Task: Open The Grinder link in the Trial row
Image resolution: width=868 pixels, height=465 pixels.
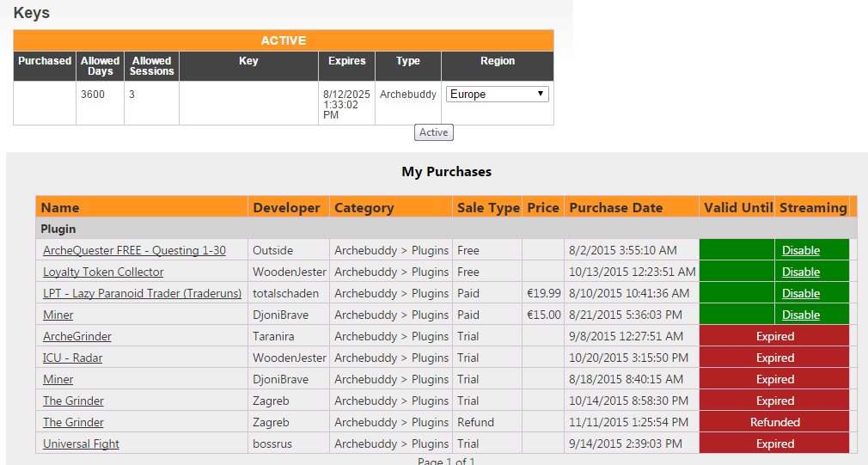Action: (73, 401)
